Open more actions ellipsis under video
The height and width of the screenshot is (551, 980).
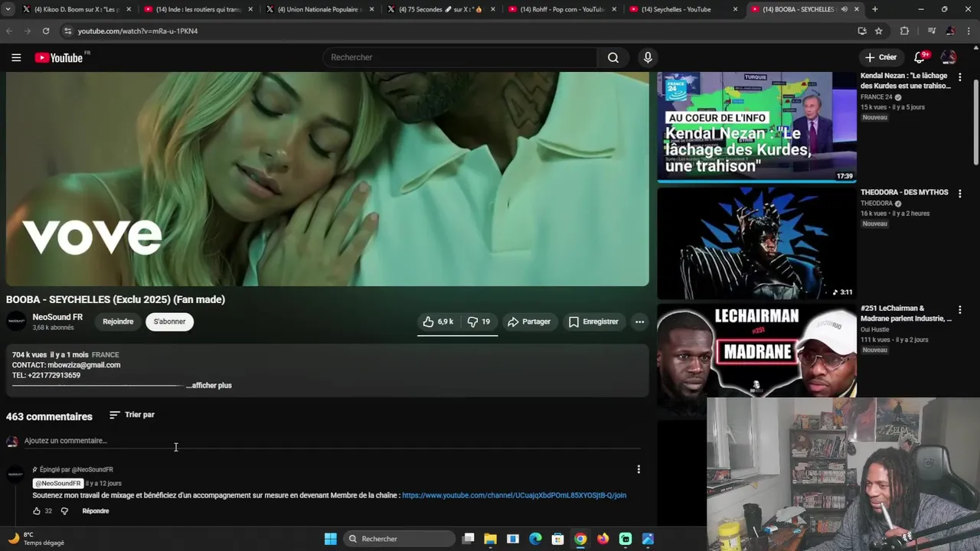coord(639,322)
